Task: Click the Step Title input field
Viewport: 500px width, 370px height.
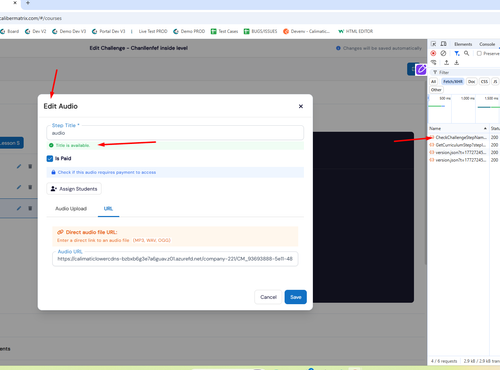Action: tap(175, 133)
